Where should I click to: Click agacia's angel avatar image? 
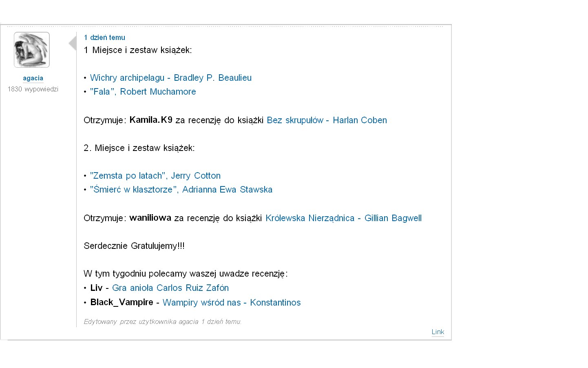point(32,50)
